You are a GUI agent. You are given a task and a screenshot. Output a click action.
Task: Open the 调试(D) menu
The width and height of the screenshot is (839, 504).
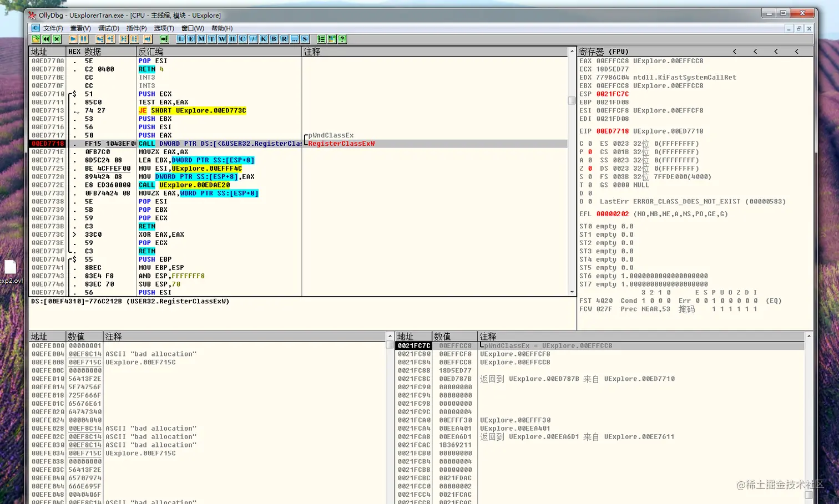click(109, 28)
